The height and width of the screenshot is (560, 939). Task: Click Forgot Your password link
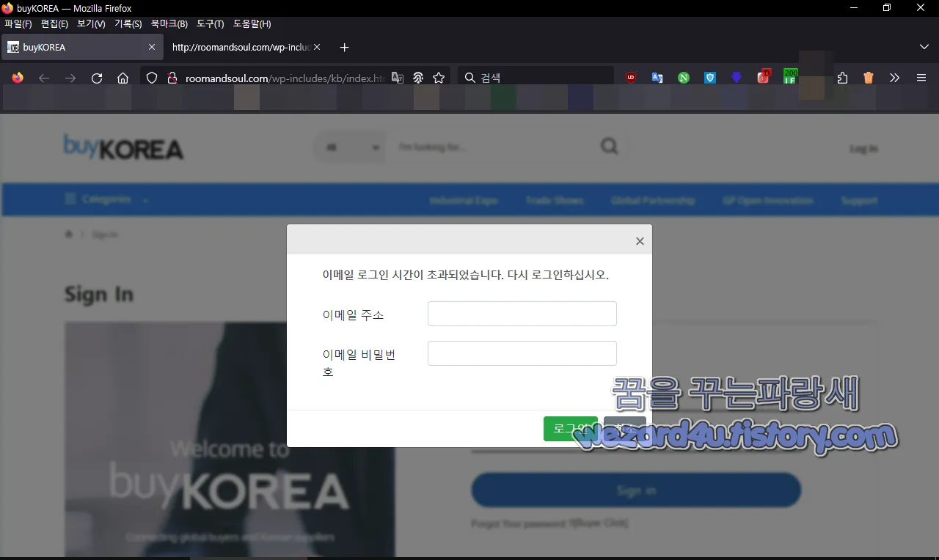tap(549, 524)
